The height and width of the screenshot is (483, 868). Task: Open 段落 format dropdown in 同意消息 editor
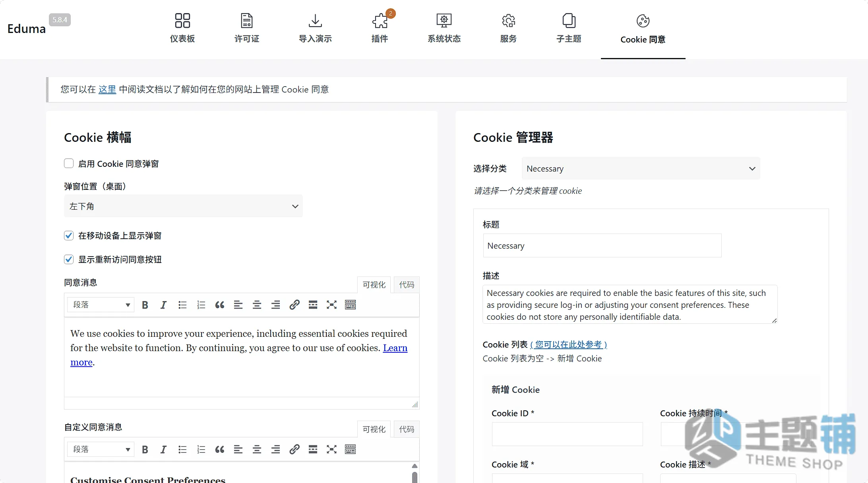(x=101, y=305)
